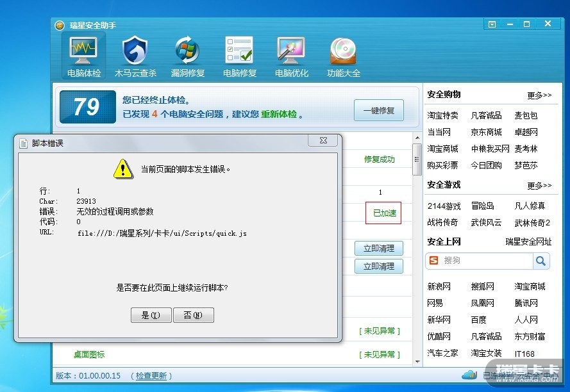This screenshot has width=570, height=392.
Task: Open 淘宝特卖 link
Action: pos(443,115)
